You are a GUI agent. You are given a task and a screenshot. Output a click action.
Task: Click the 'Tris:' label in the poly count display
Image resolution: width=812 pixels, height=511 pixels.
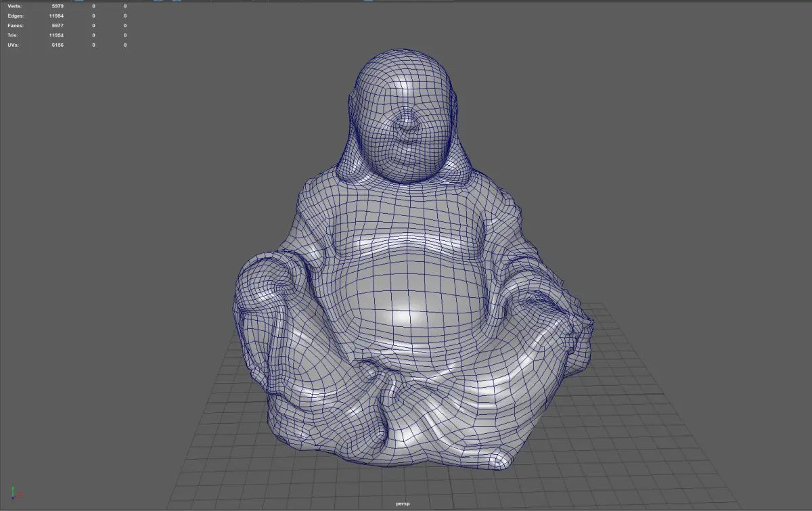tap(14, 35)
